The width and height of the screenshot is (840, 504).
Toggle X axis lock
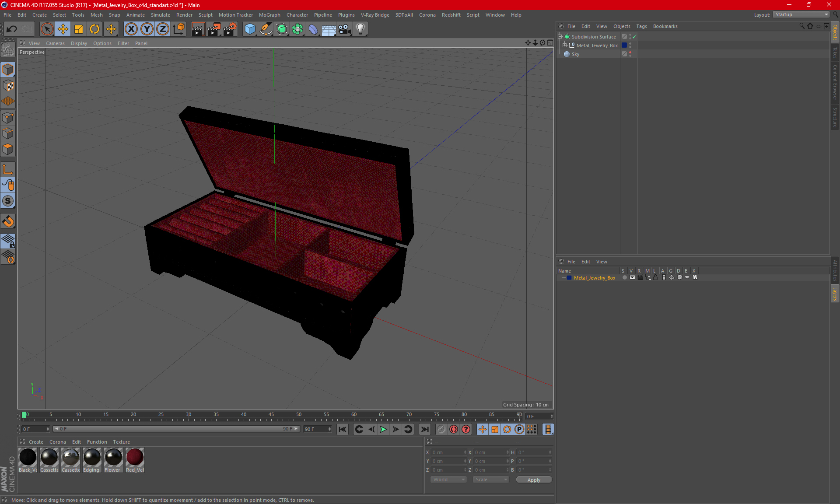(x=131, y=29)
